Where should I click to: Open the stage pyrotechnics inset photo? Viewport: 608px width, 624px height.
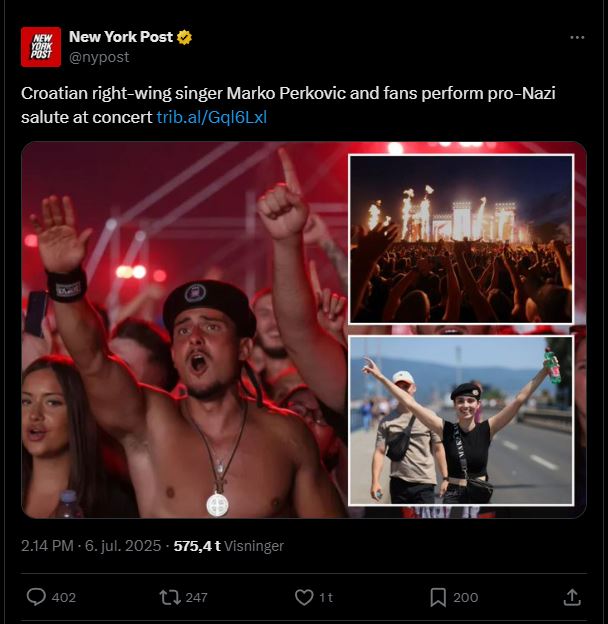coord(461,239)
